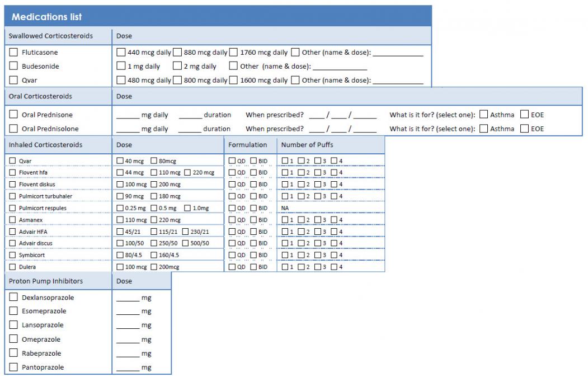588x382 pixels.
Task: Select 115/21 dose for Advair HFA
Action: coord(154,232)
